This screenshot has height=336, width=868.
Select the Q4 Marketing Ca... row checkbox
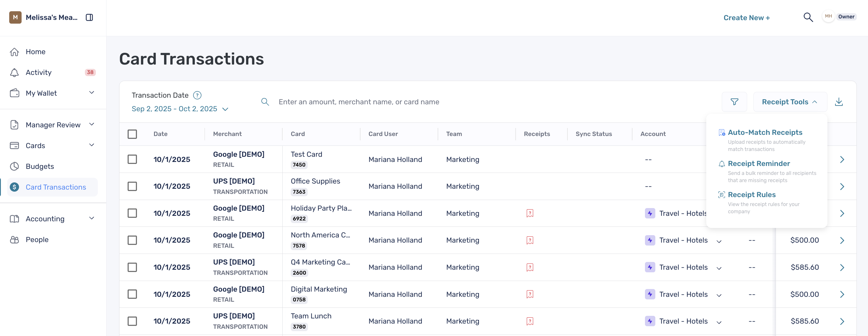tap(132, 267)
